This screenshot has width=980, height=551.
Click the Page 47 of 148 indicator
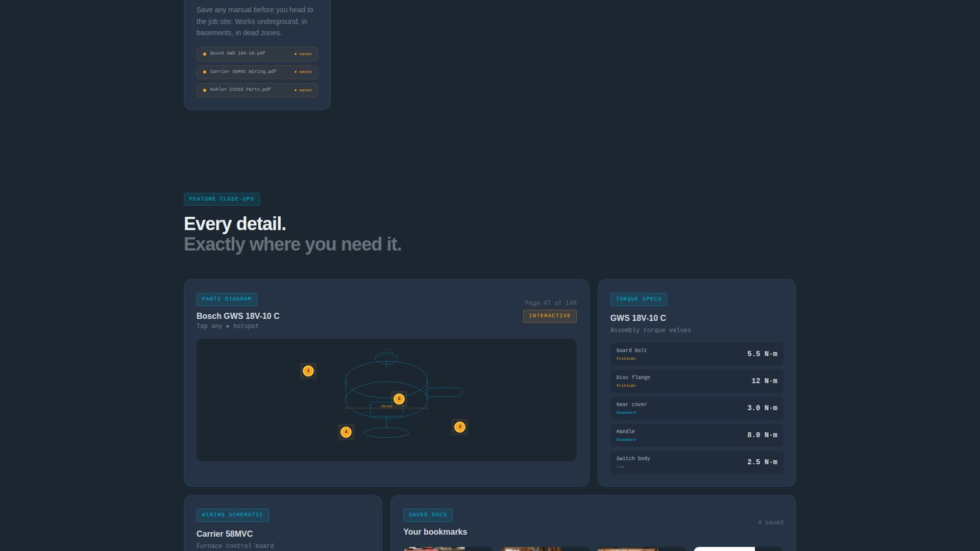(551, 303)
